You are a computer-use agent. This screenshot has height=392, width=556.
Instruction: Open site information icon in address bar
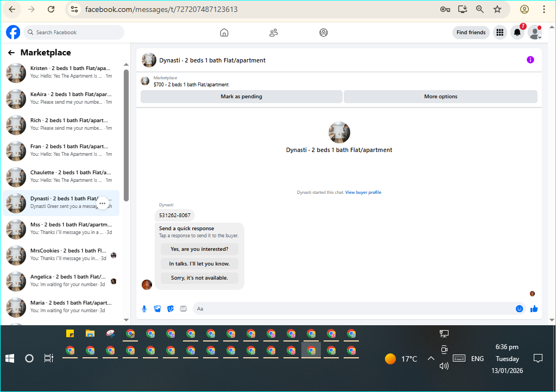[74, 10]
